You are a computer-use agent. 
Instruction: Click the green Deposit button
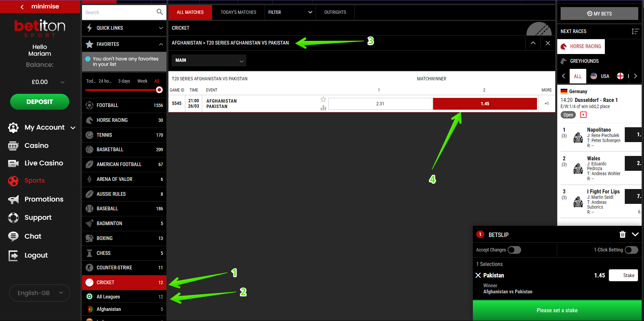tap(39, 102)
